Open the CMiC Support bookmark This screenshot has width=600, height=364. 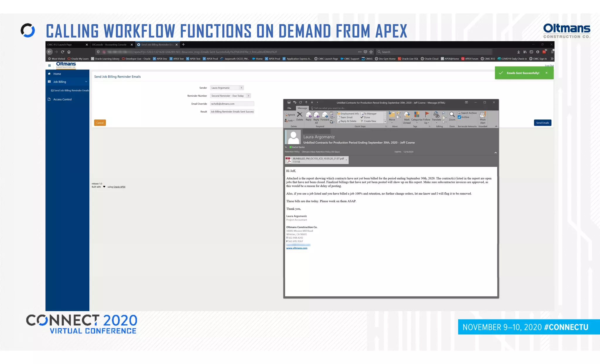click(350, 59)
